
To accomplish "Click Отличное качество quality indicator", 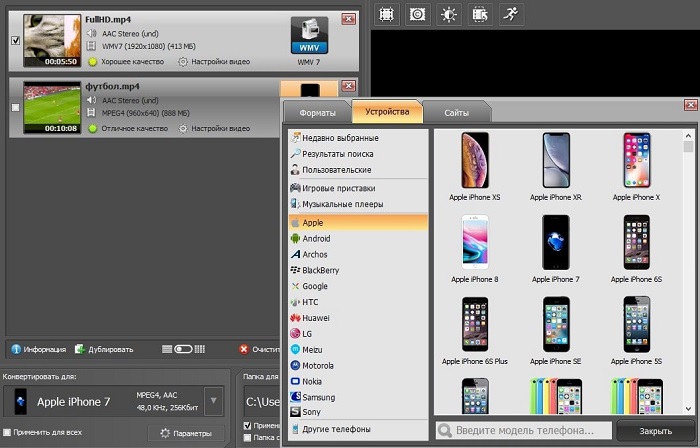I will 128,129.
